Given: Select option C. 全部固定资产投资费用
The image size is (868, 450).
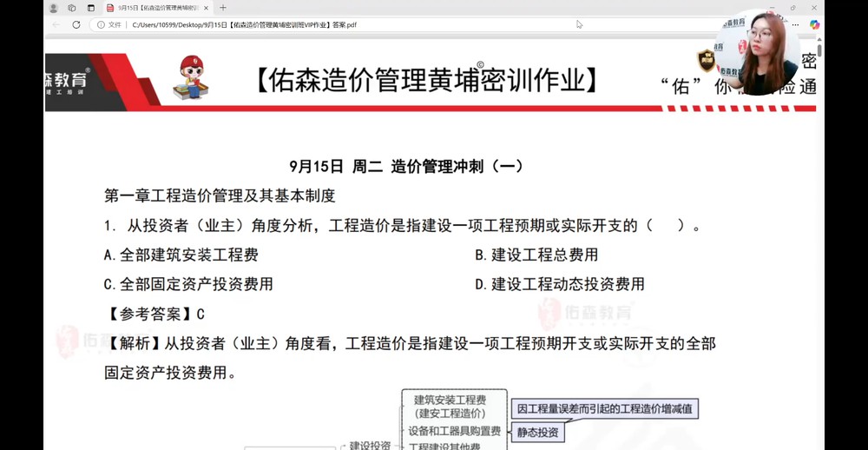Looking at the screenshot, I should (x=188, y=284).
